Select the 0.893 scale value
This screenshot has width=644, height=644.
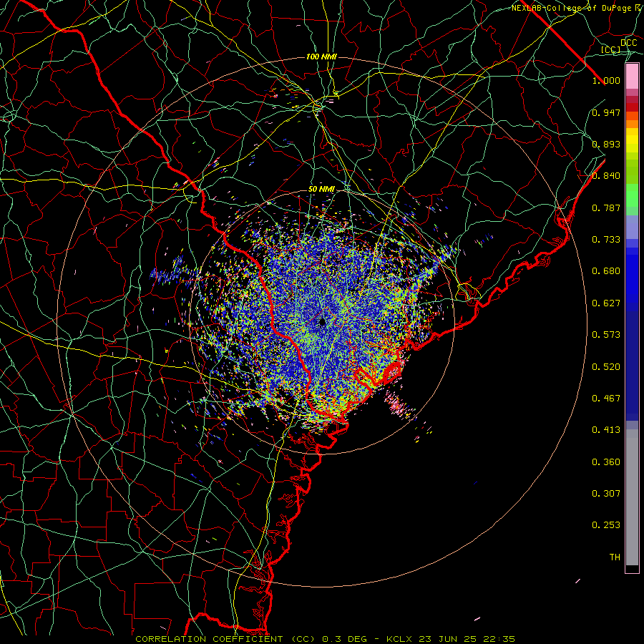(x=606, y=144)
